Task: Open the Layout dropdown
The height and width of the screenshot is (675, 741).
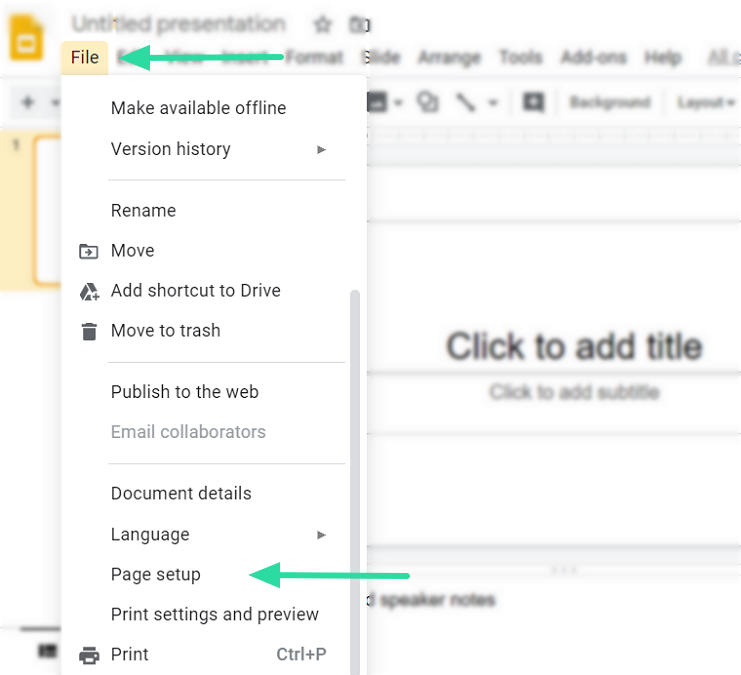Action: click(706, 102)
